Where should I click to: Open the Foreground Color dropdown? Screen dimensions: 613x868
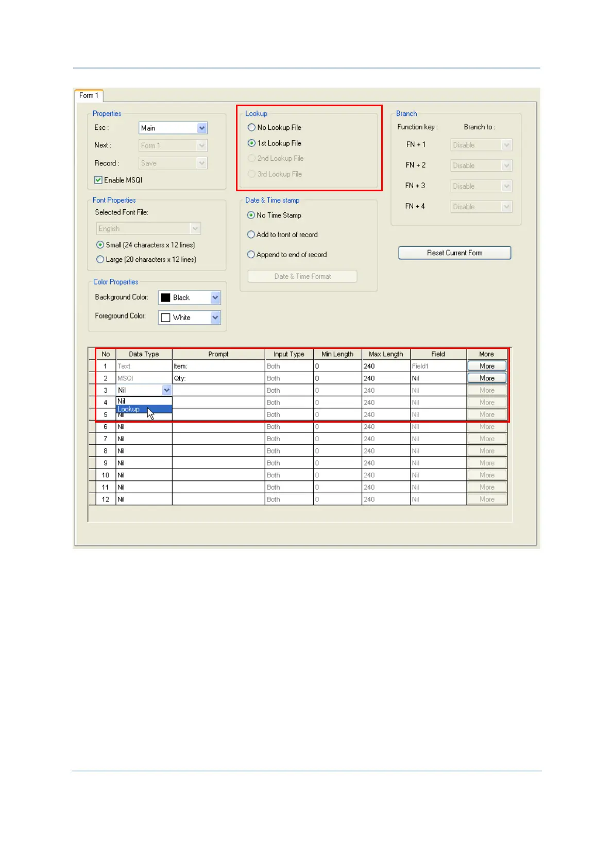(190, 318)
